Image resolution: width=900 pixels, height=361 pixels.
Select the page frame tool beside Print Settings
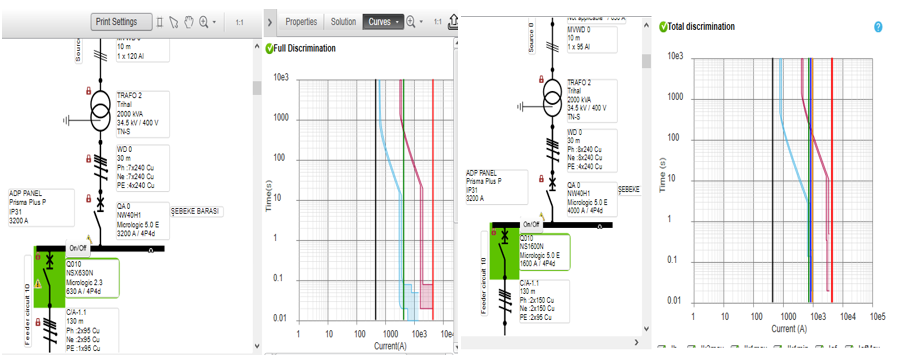pos(160,22)
